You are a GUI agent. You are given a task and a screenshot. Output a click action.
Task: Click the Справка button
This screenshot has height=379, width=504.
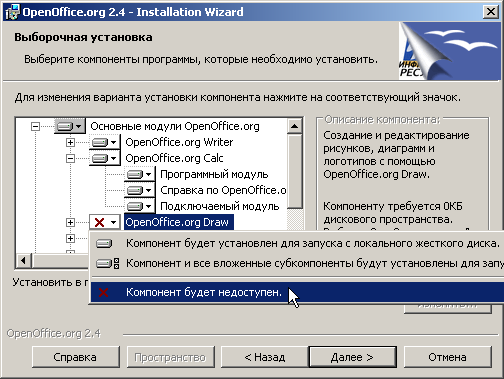pos(76,357)
